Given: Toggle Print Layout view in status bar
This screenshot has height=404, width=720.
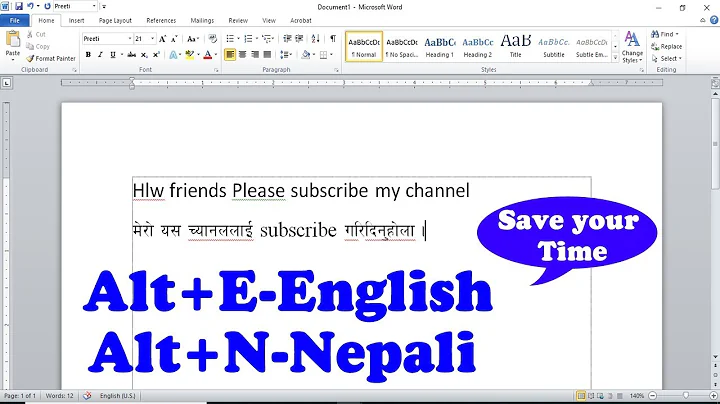Looking at the screenshot, I should point(581,396).
